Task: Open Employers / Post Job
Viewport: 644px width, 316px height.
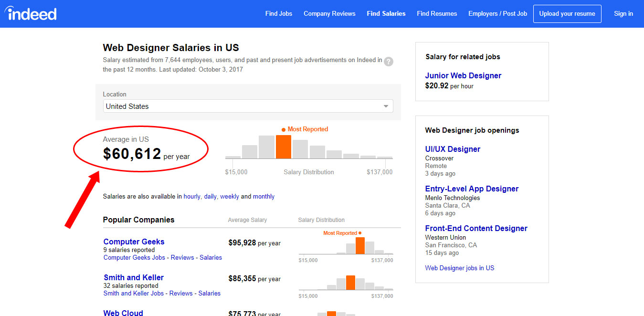Action: 497,13
